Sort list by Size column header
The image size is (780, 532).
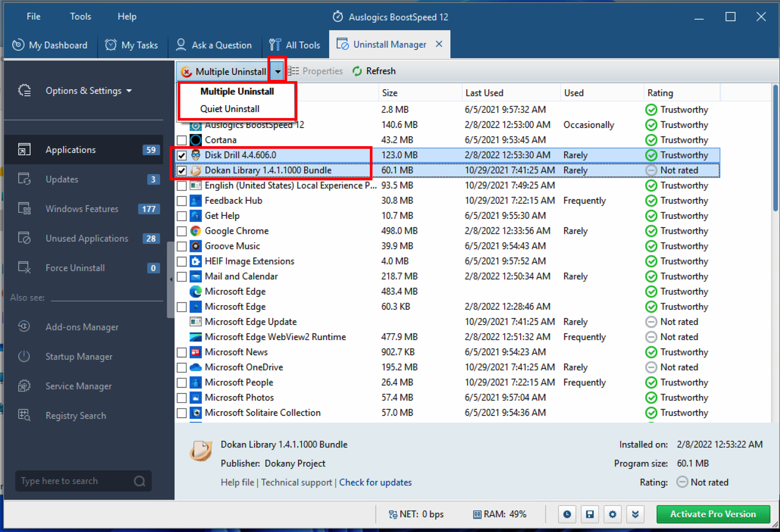420,93
